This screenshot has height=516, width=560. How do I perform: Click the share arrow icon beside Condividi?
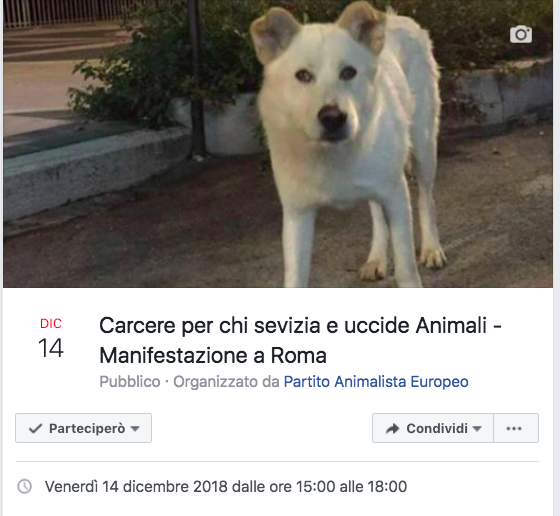click(392, 429)
